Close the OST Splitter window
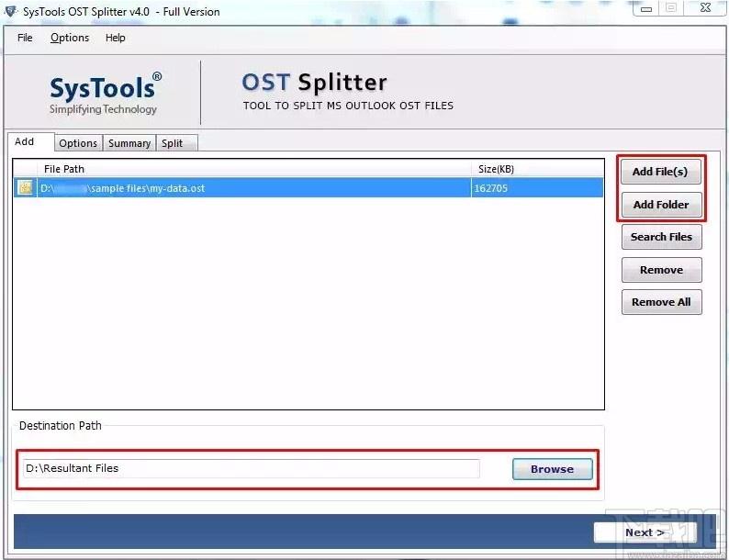The image size is (729, 560). pyautogui.click(x=705, y=8)
